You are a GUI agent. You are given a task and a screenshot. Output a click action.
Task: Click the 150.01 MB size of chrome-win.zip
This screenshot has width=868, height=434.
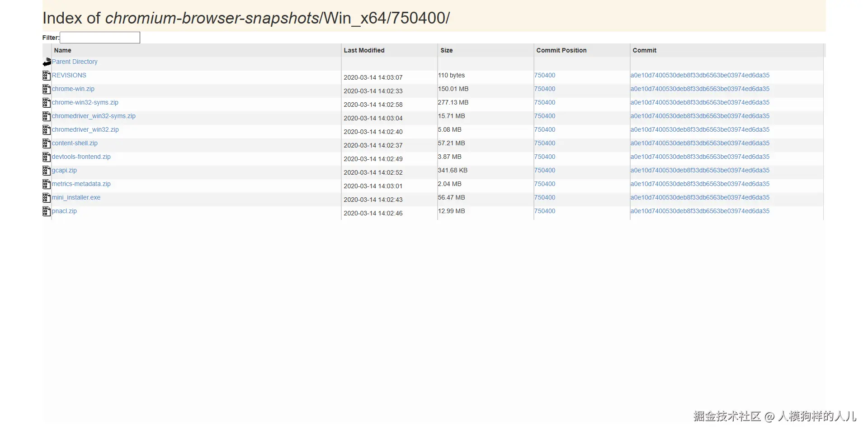tap(453, 89)
